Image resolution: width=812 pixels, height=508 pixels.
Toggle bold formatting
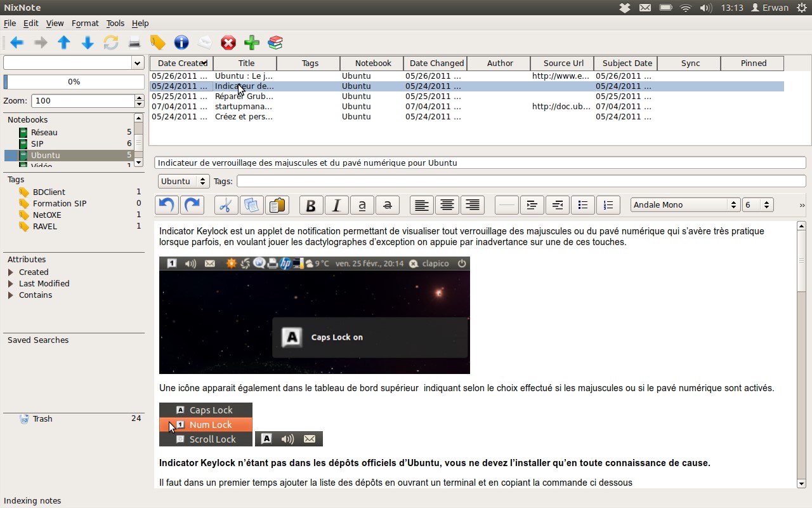click(x=311, y=205)
